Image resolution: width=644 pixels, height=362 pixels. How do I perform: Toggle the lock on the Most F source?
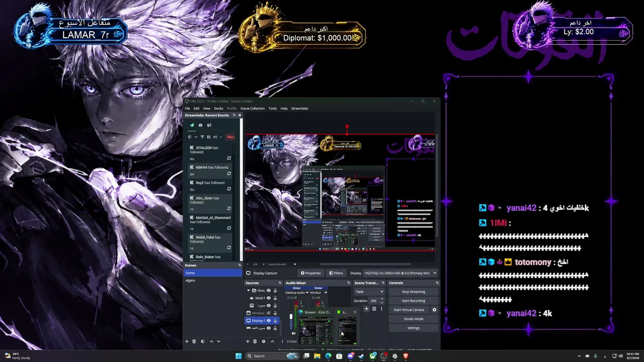tap(275, 298)
